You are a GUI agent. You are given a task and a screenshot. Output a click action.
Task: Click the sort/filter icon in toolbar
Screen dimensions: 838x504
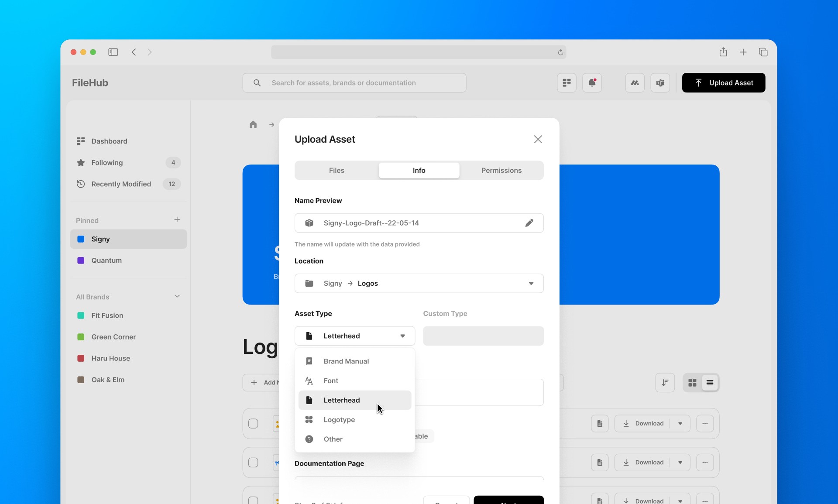[666, 383]
